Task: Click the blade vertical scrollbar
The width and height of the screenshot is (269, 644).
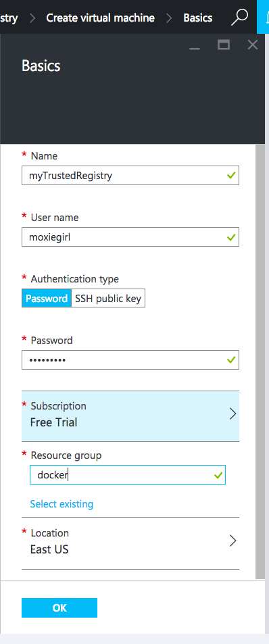Action: (260, 362)
